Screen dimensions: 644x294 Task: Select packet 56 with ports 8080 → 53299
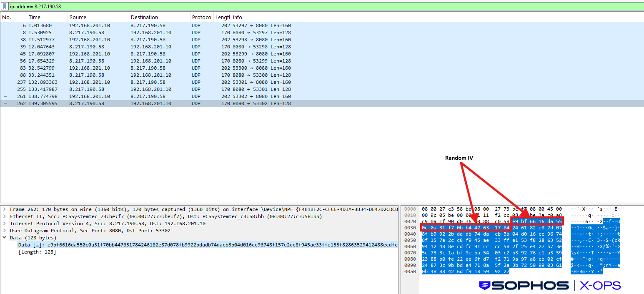click(x=322, y=61)
